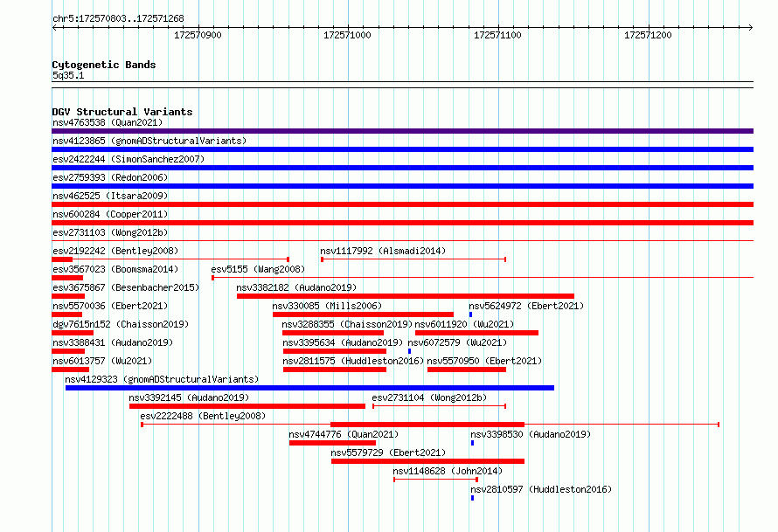
Task: Click nsv5579729 (Ebert2021) label
Action: click(x=388, y=453)
